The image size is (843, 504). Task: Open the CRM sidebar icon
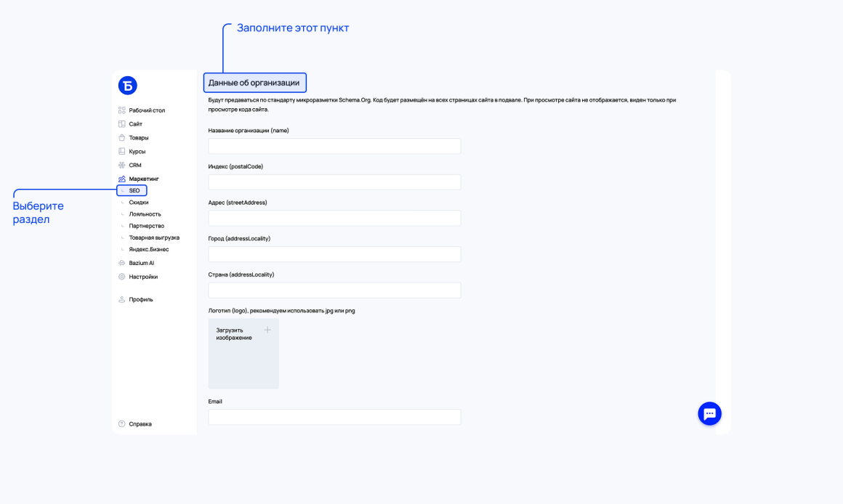coord(122,165)
